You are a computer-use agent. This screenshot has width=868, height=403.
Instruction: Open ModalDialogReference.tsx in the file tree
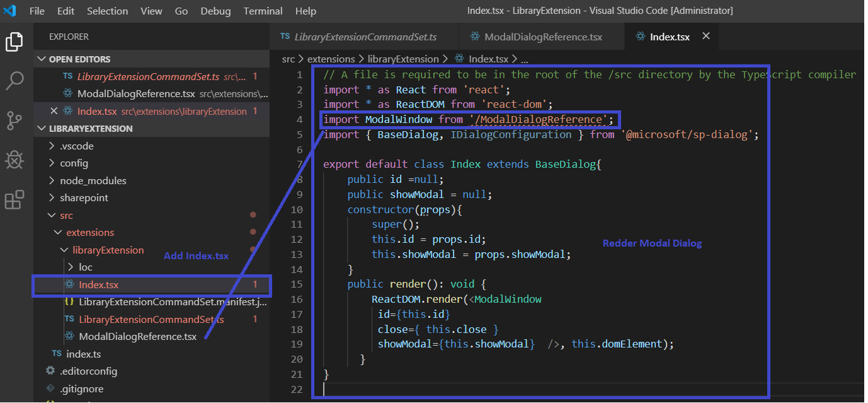(x=151, y=337)
